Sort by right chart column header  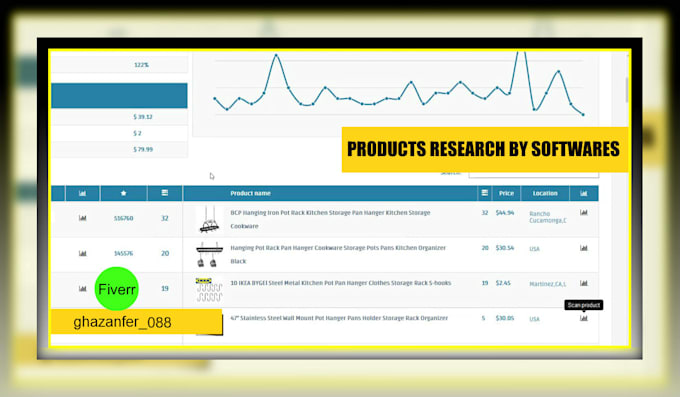[584, 193]
